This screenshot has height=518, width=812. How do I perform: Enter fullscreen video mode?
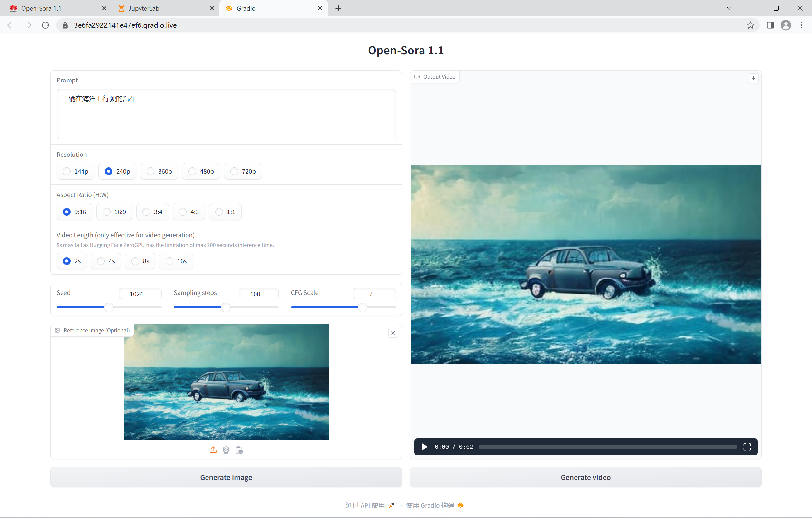coord(747,447)
